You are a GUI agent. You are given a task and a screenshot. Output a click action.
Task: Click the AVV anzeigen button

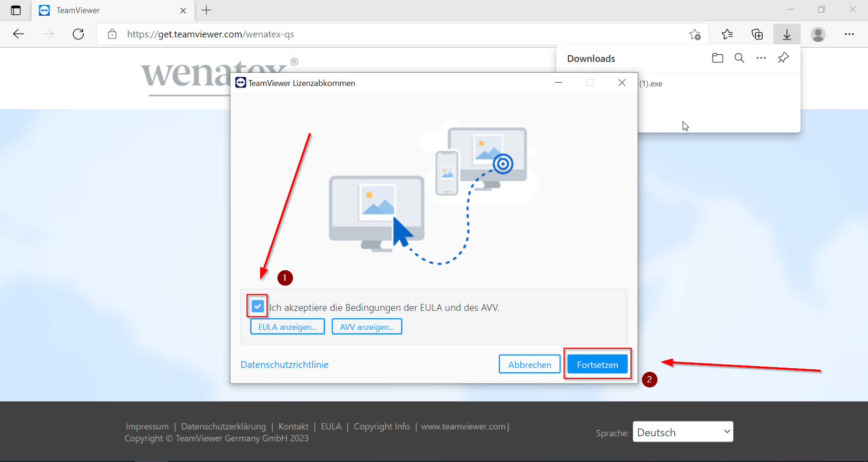click(367, 327)
